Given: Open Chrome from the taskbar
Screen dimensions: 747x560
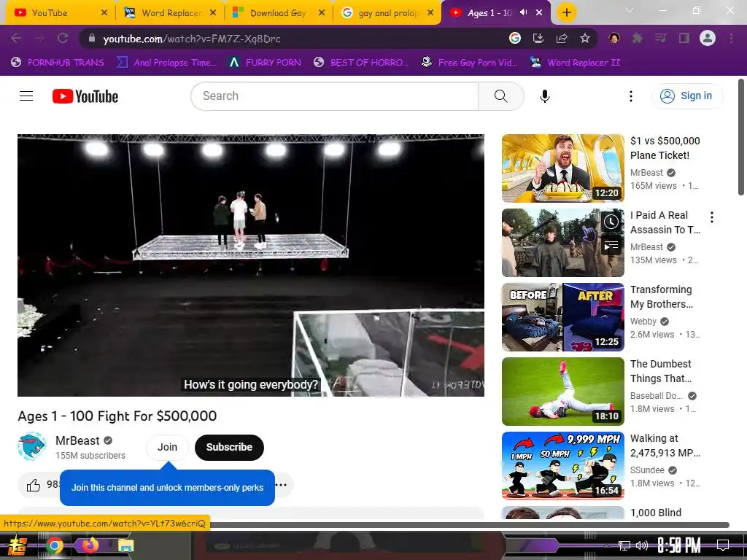Looking at the screenshot, I should pos(54,545).
